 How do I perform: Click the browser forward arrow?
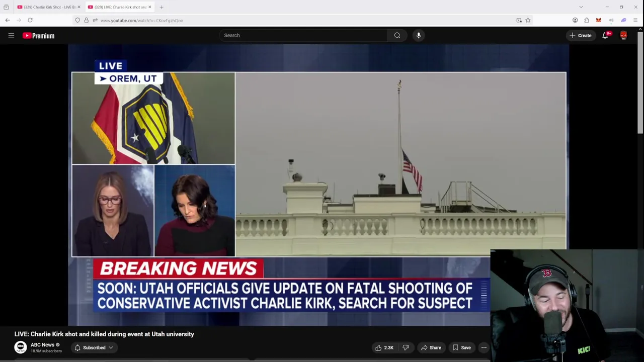point(19,20)
